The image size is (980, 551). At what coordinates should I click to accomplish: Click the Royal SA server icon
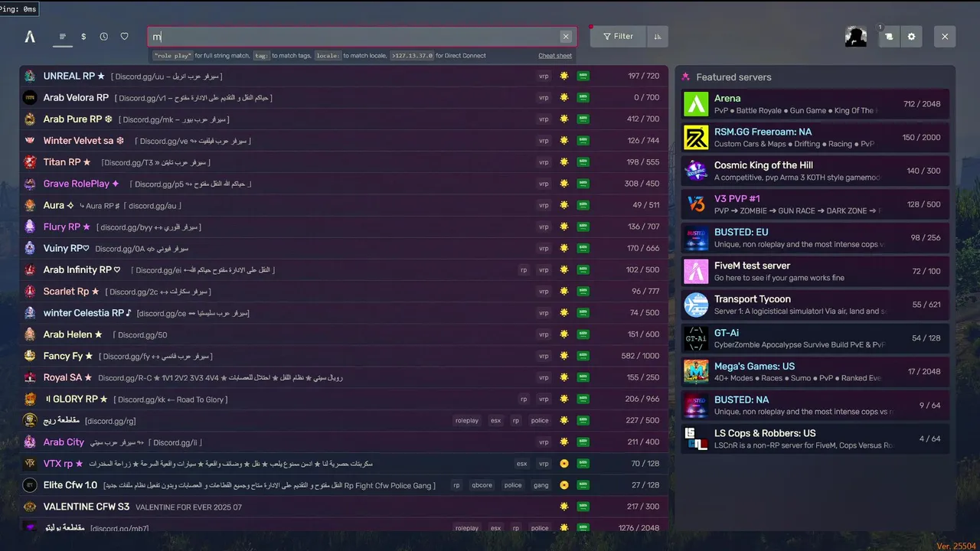pos(30,377)
